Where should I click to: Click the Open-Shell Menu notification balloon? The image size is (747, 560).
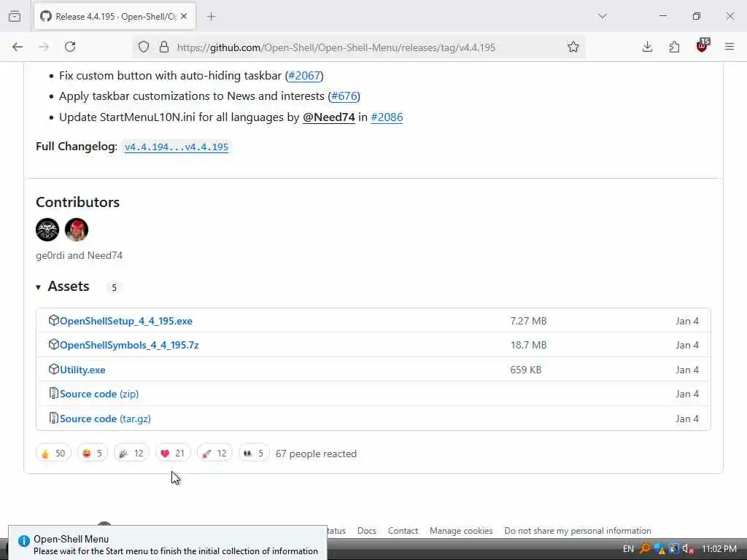point(168,543)
